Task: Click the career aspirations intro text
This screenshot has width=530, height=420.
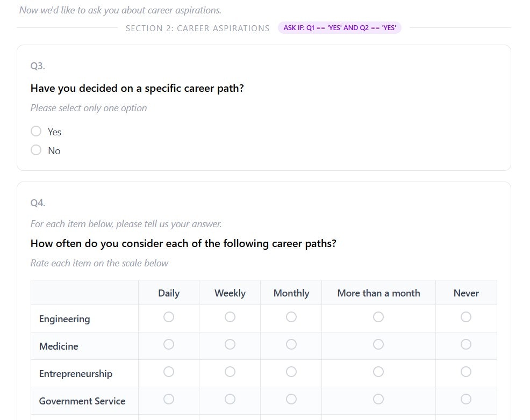Action: coord(121,9)
